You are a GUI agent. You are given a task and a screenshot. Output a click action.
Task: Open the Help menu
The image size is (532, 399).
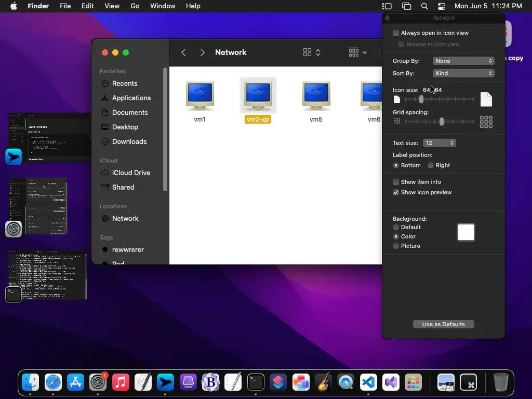193,6
